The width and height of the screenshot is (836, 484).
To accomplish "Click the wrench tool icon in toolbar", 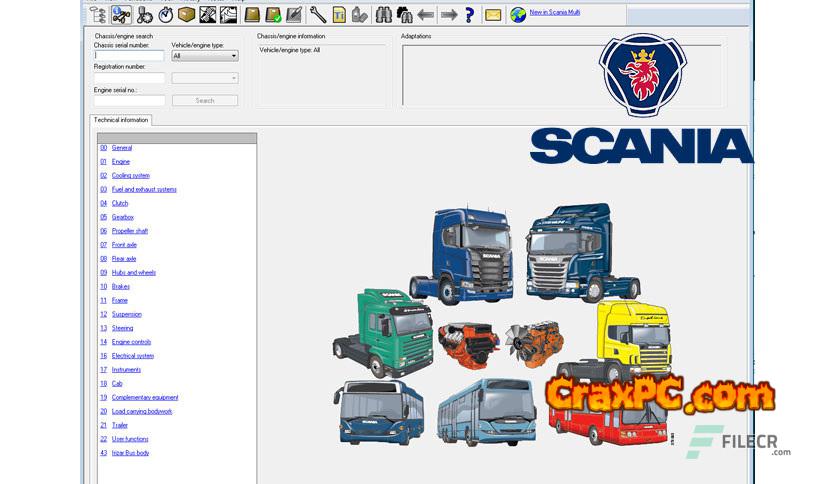I will click(x=318, y=14).
